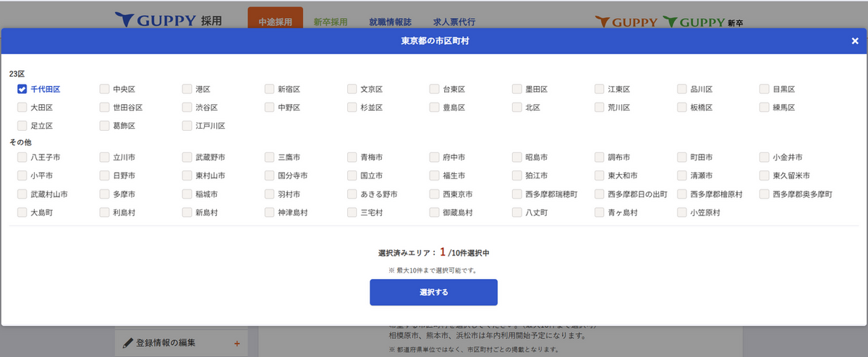Select the 小笠原村 checkbox
The height and width of the screenshot is (357, 868).
coord(682,212)
